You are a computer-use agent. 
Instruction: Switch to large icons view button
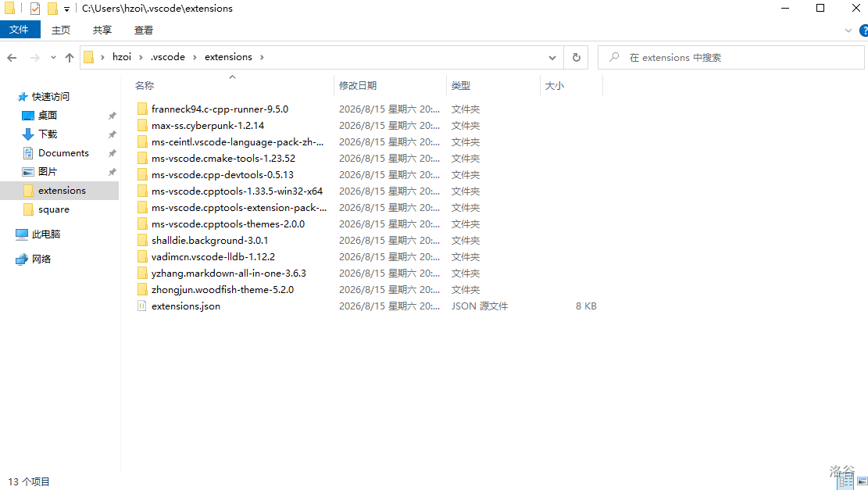862,481
